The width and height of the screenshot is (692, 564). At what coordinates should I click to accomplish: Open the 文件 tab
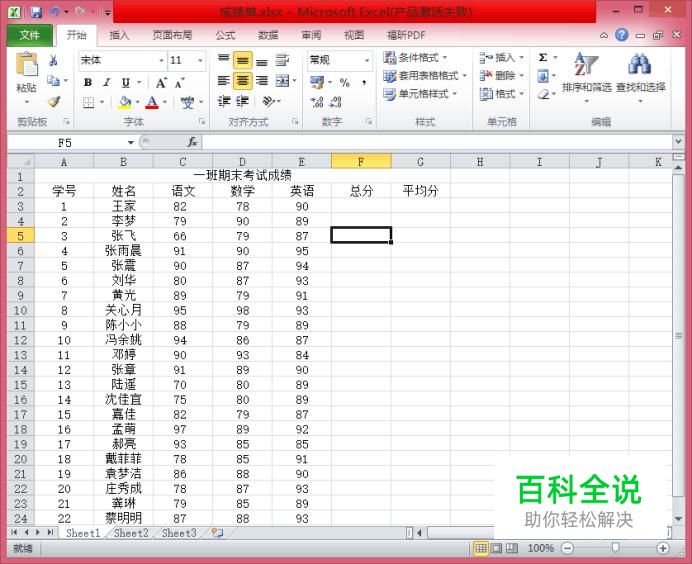pyautogui.click(x=30, y=35)
